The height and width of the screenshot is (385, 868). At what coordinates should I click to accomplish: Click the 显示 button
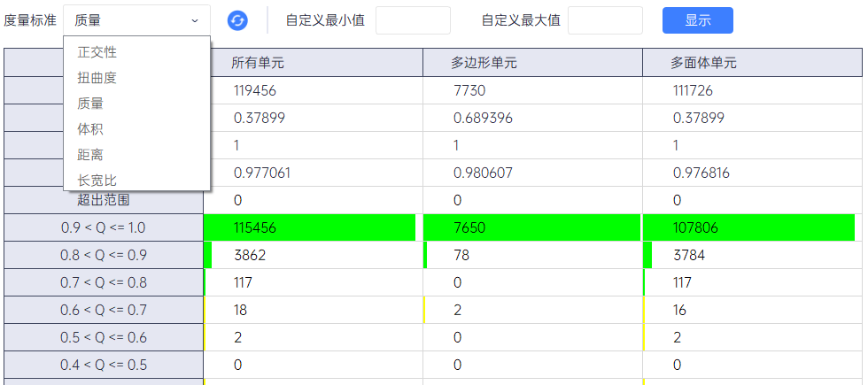698,20
